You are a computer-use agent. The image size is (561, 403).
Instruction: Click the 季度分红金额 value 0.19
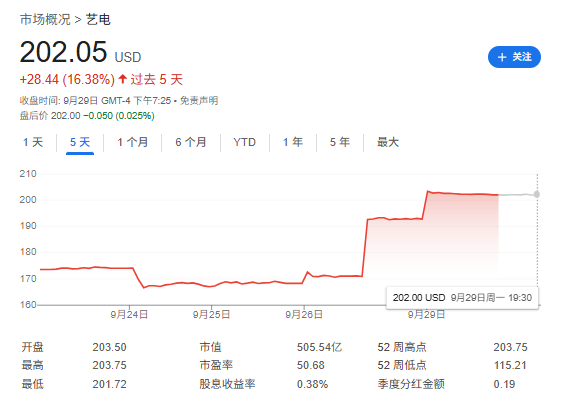click(504, 384)
